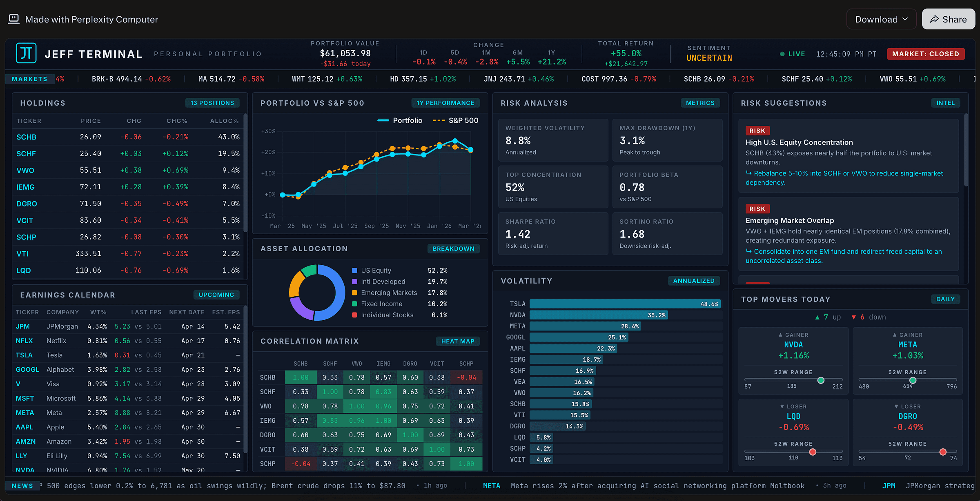The width and height of the screenshot is (980, 501).
Task: Click the EST. EPS column header
Action: [x=226, y=312]
